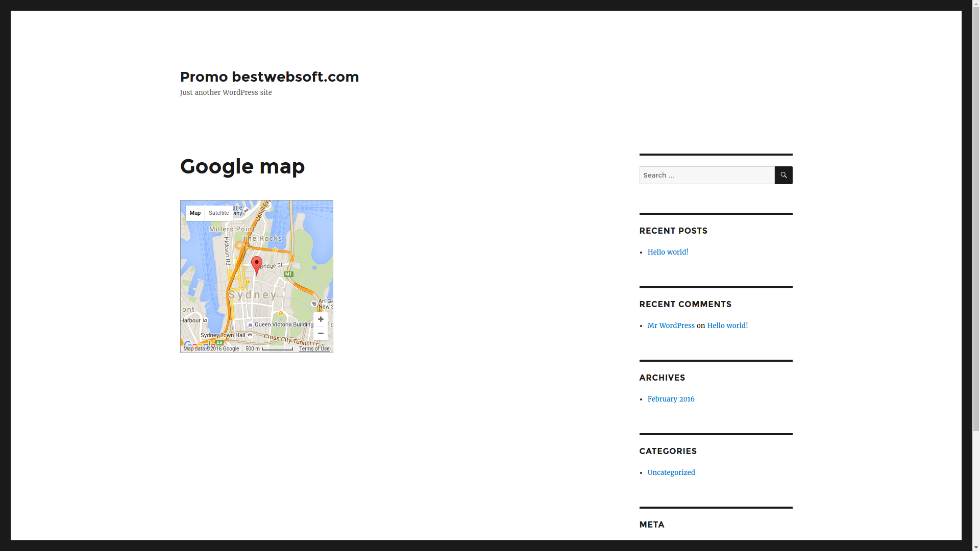
Task: Click 'Map data ©2016 Google' attribution
Action: click(211, 349)
